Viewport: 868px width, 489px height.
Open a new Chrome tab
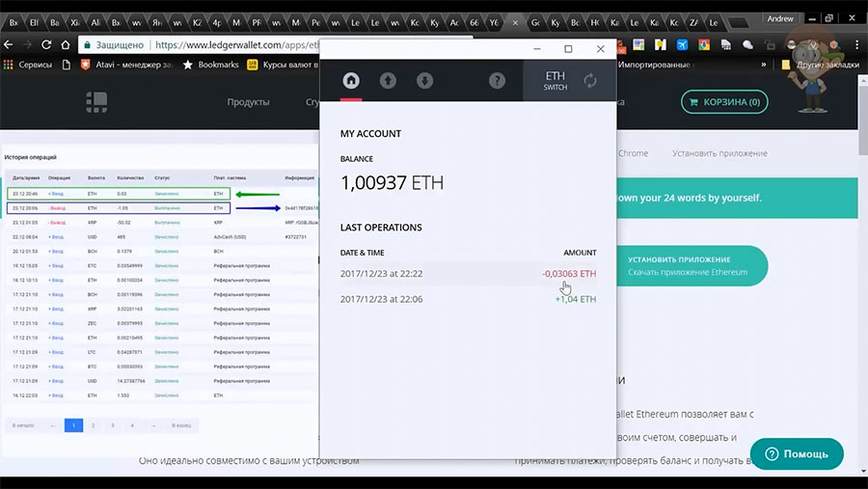click(x=738, y=23)
